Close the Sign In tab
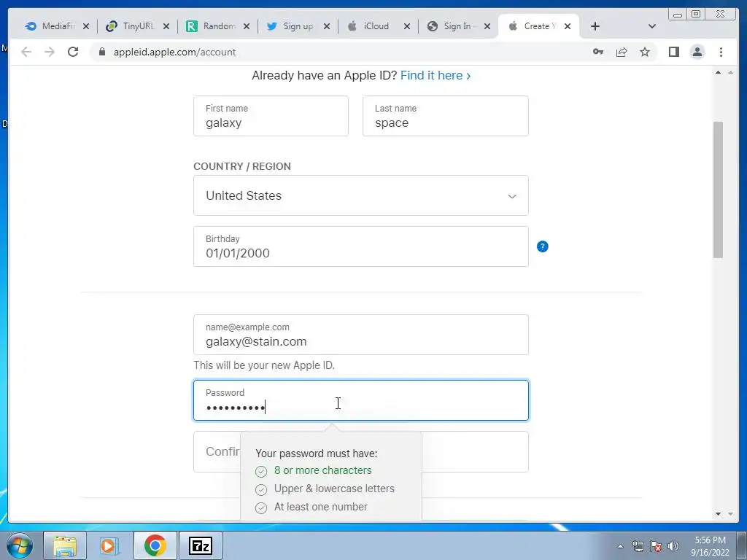747x560 pixels. [x=487, y=27]
